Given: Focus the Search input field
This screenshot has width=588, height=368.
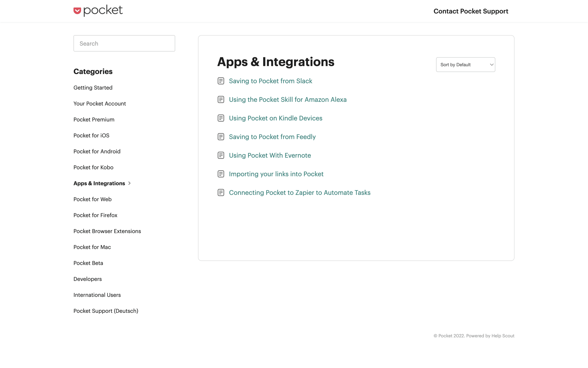Looking at the screenshot, I should coord(124,43).
